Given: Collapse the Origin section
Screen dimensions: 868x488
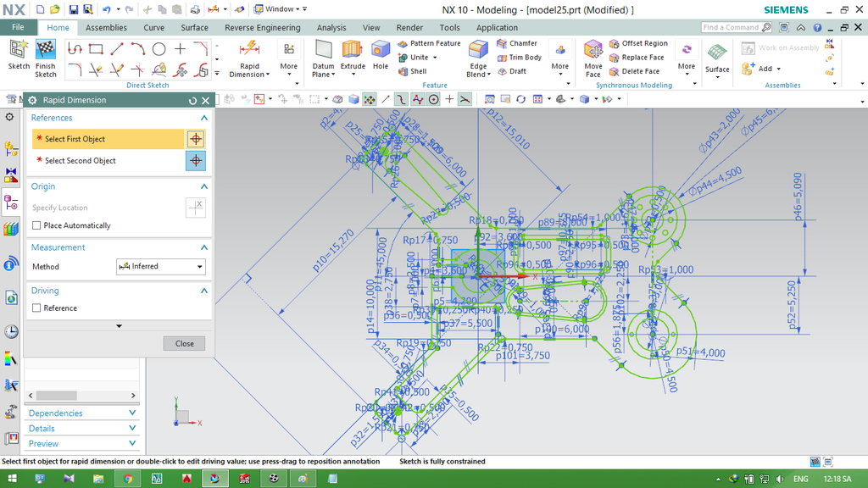Looking at the screenshot, I should click(x=203, y=186).
